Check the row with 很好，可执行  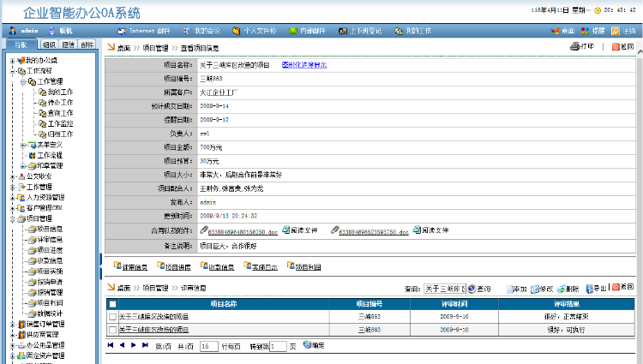pos(112,330)
